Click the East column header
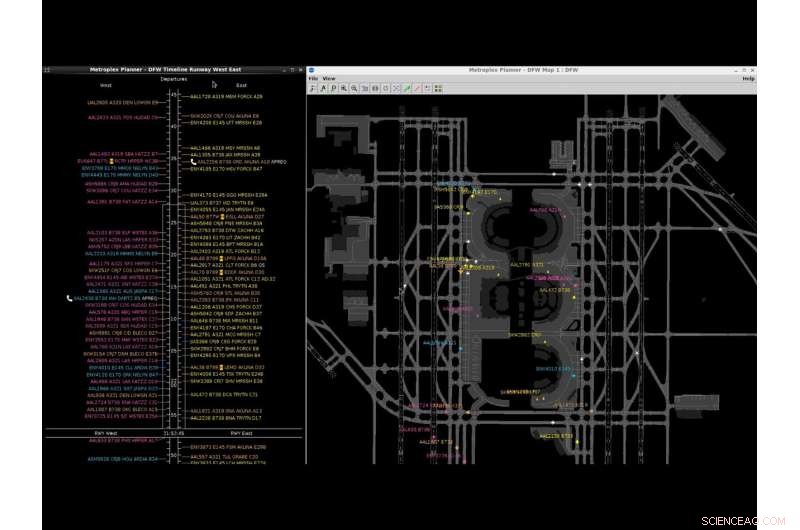This screenshot has height=530, width=800. tap(241, 86)
